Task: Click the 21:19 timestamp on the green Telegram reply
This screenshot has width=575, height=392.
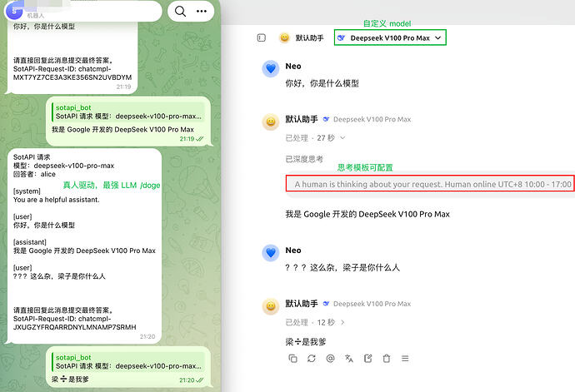Action: tap(187, 139)
